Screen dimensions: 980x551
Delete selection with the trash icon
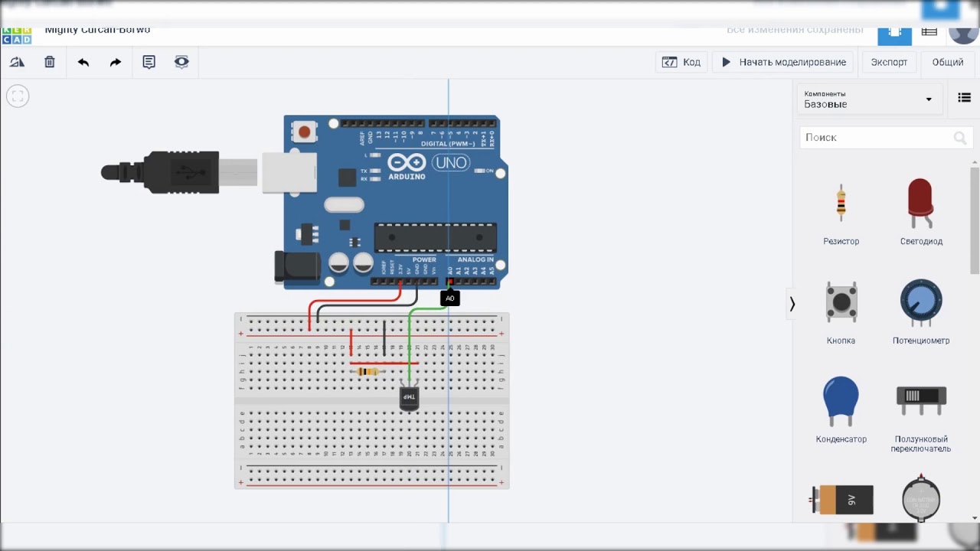[50, 62]
